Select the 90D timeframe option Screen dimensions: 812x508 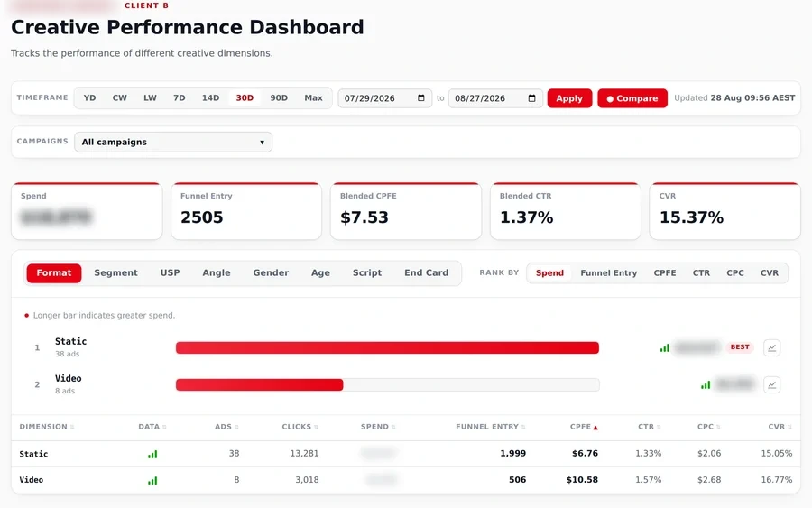coord(279,97)
